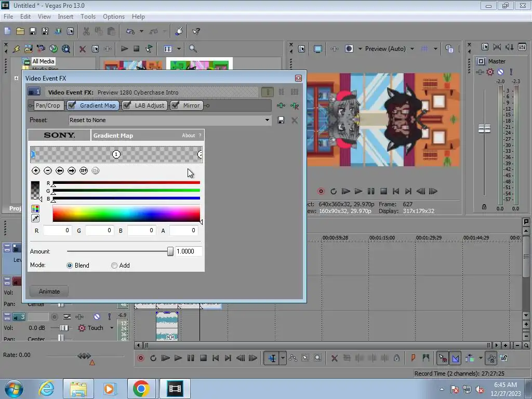Uncheck the Mirror effect

[x=175, y=105]
